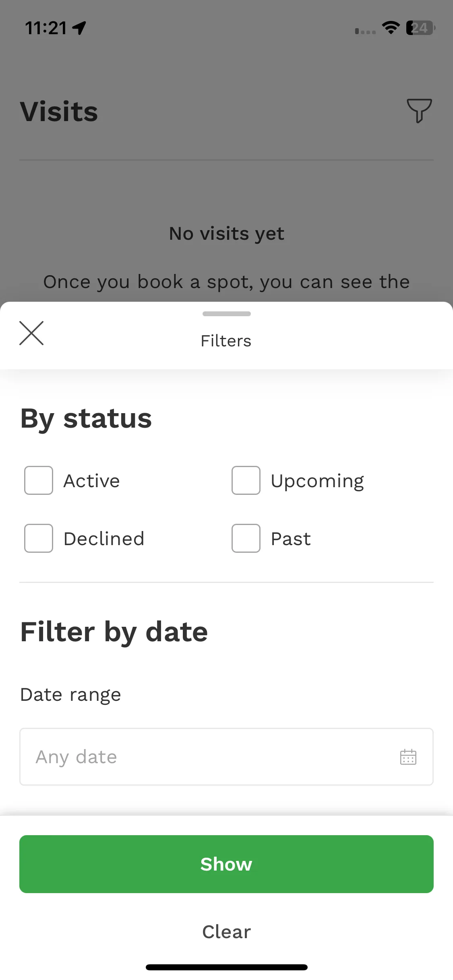Check the Active status checkbox
Screen dimensions: 453x980
39,480
